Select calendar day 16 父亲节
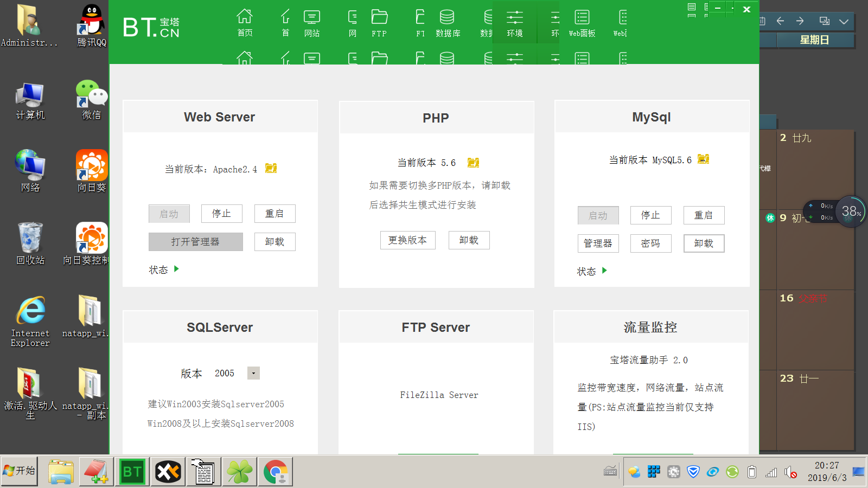 (815, 331)
